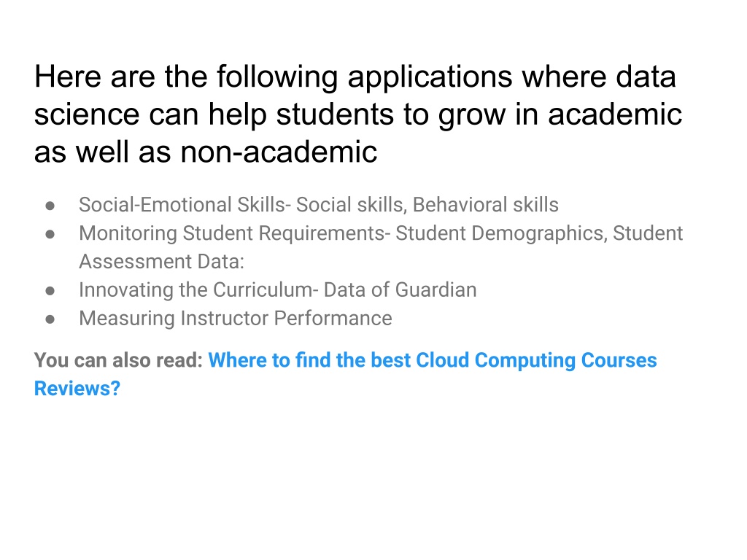Select the "You can also read:" bold text
This screenshot has width=747, height=560.
pyautogui.click(x=119, y=360)
